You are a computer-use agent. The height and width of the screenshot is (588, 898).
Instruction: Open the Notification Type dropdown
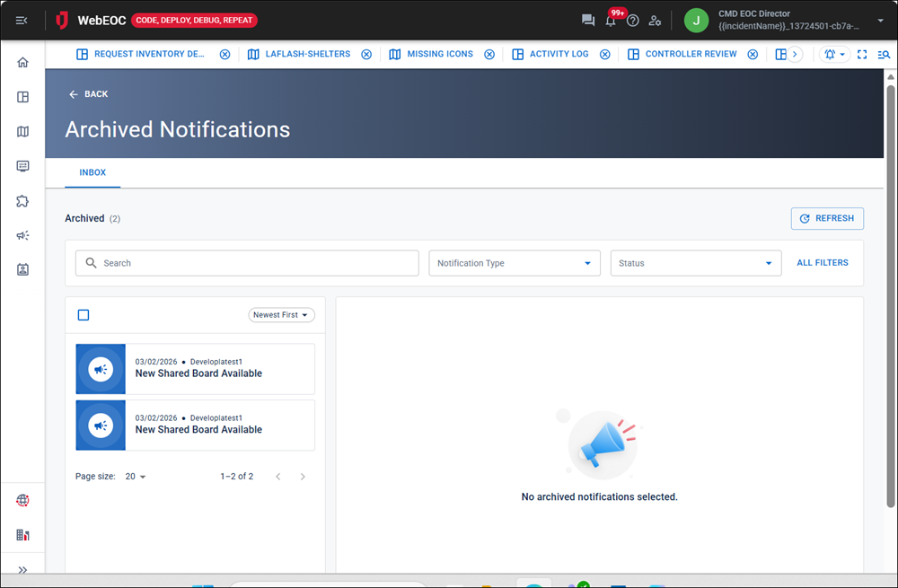[x=515, y=263]
